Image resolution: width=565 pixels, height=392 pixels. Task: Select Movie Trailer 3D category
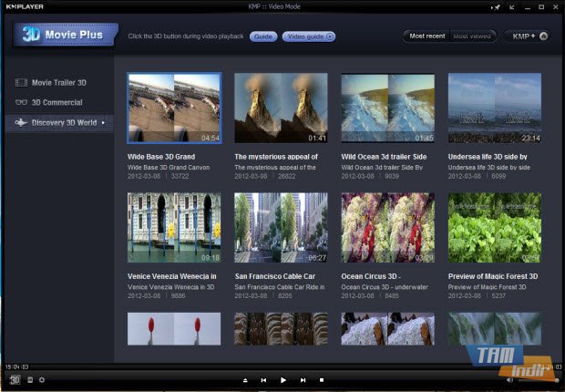59,83
